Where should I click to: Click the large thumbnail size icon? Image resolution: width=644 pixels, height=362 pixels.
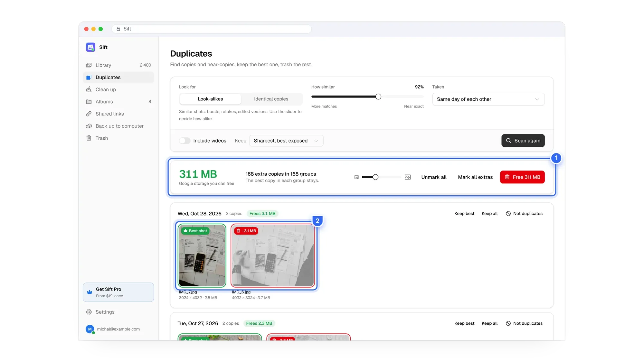[408, 177]
